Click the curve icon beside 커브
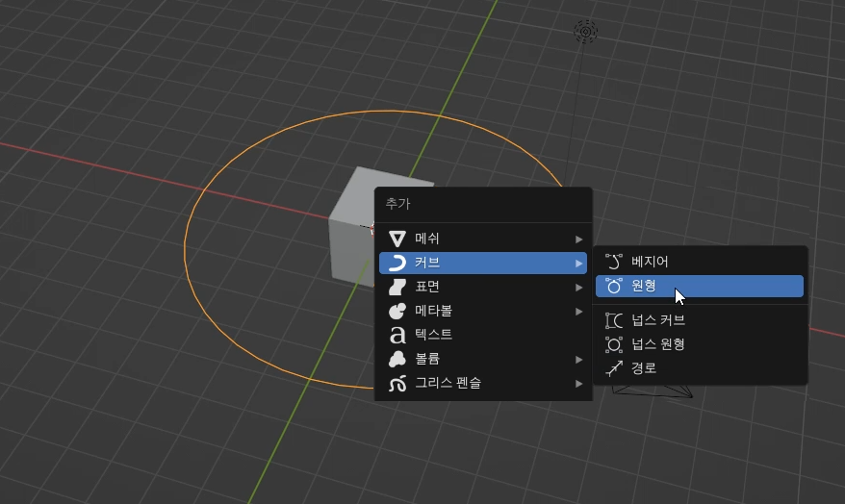Screen dimensions: 845x504 point(397,263)
